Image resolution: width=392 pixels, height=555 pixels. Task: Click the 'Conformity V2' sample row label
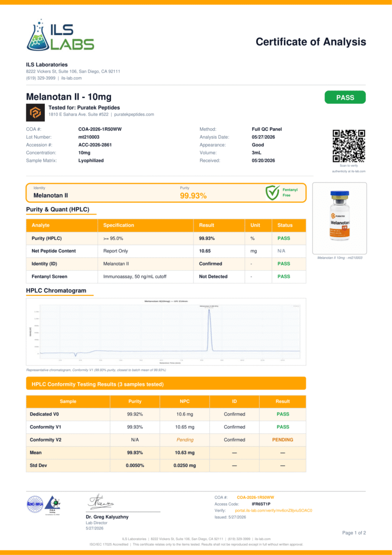click(x=45, y=440)
